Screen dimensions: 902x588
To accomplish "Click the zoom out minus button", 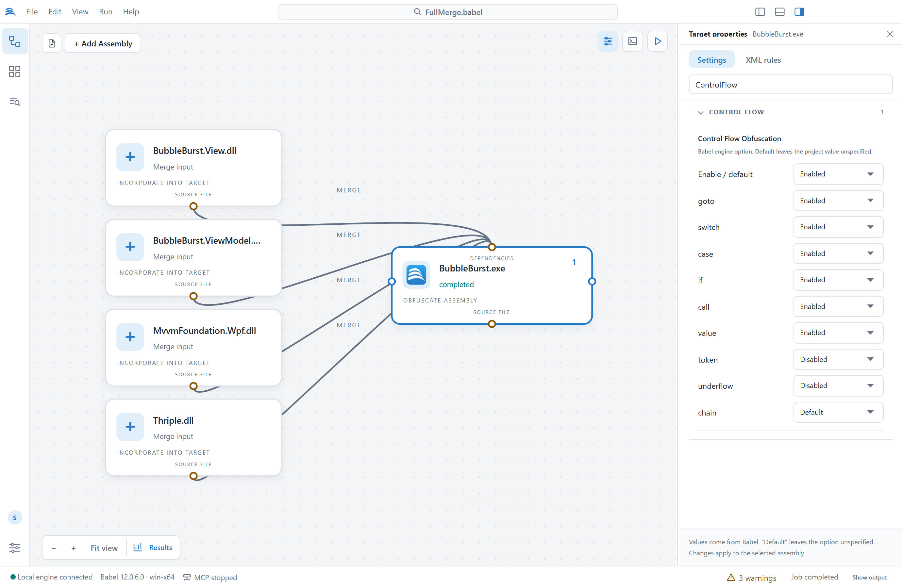I will (54, 548).
